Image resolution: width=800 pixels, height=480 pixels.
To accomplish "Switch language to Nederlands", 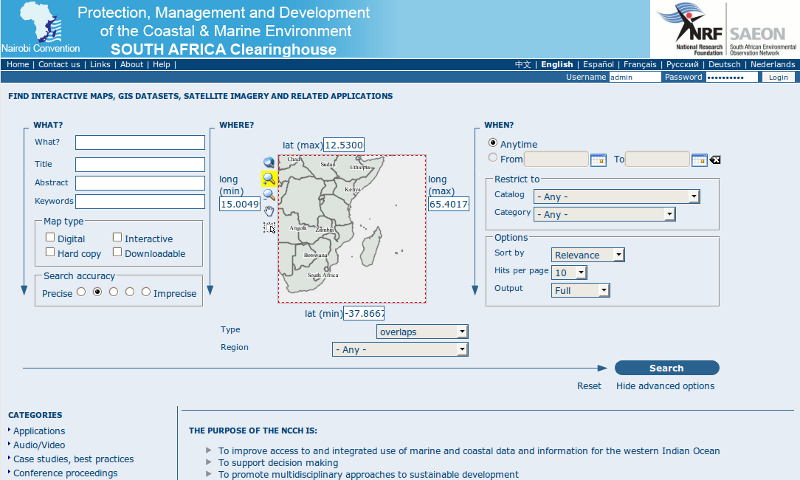I will (772, 64).
